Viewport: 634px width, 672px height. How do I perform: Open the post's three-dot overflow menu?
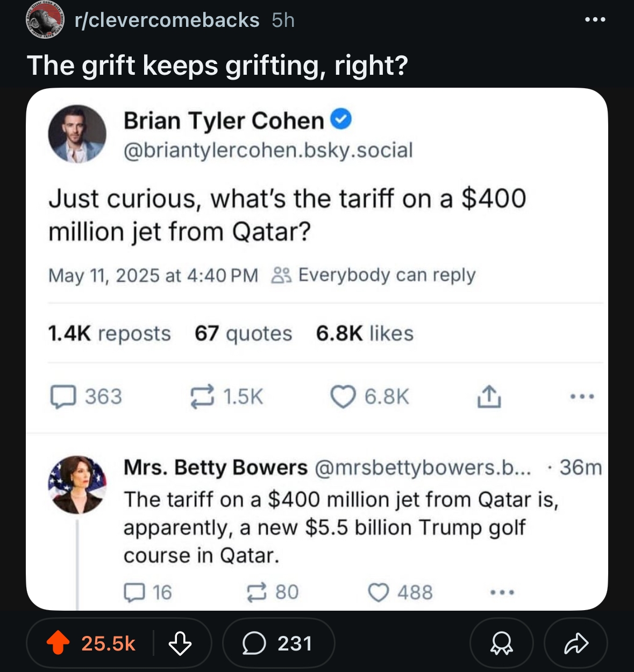tap(595, 19)
